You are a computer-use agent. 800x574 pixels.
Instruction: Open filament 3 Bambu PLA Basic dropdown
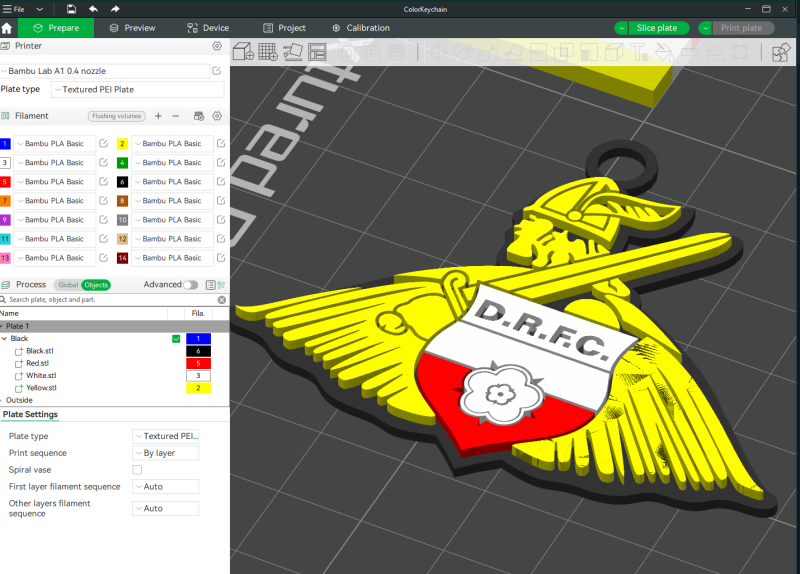coord(55,163)
